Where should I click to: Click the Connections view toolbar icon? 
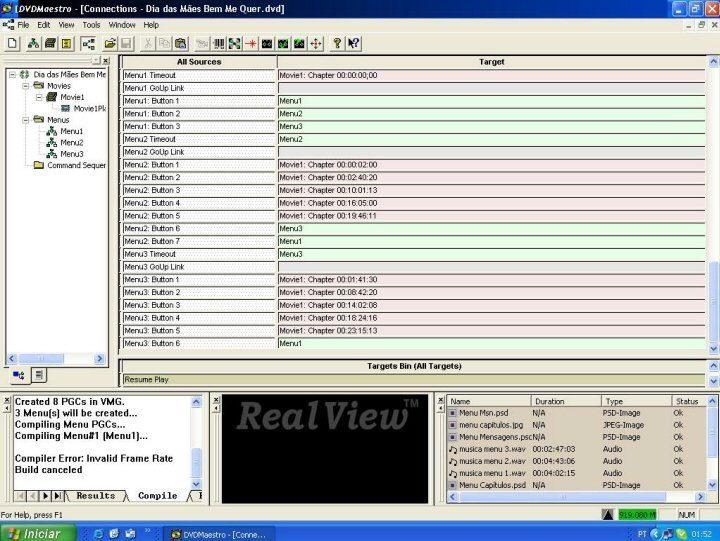pos(86,44)
